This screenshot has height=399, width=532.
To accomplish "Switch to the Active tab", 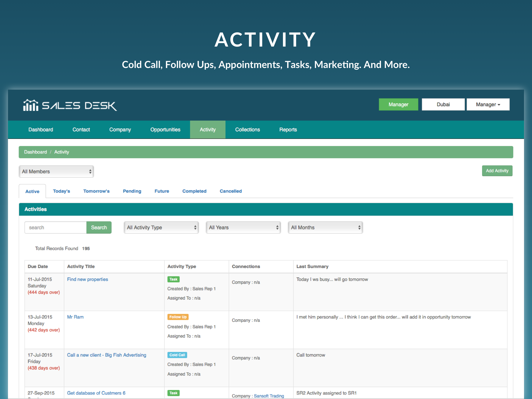I will pyautogui.click(x=32, y=191).
